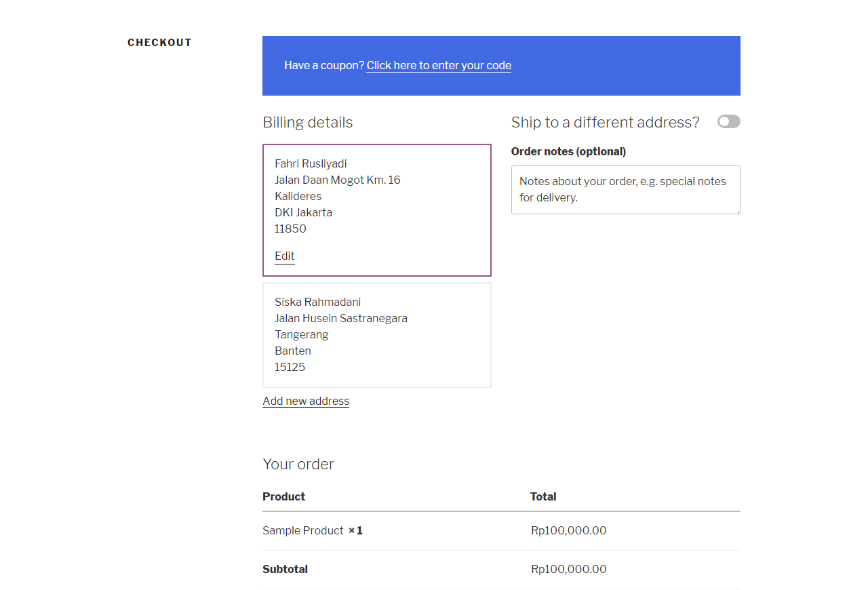This screenshot has width=868, height=590.
Task: Click the Subtotal Rp100,000.00 amount
Action: pyautogui.click(x=568, y=570)
